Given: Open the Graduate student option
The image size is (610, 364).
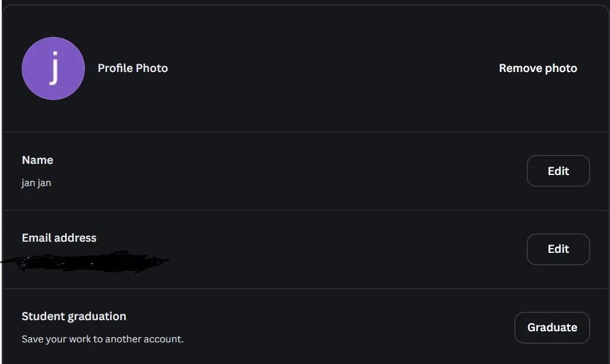Looking at the screenshot, I should coord(552,328).
